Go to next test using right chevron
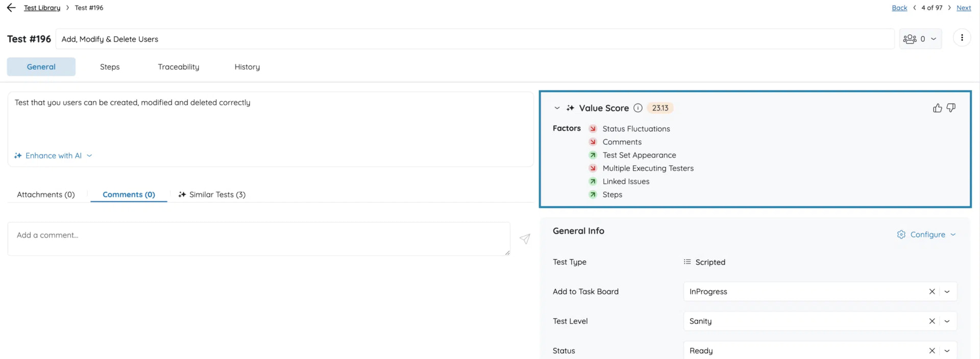 949,8
